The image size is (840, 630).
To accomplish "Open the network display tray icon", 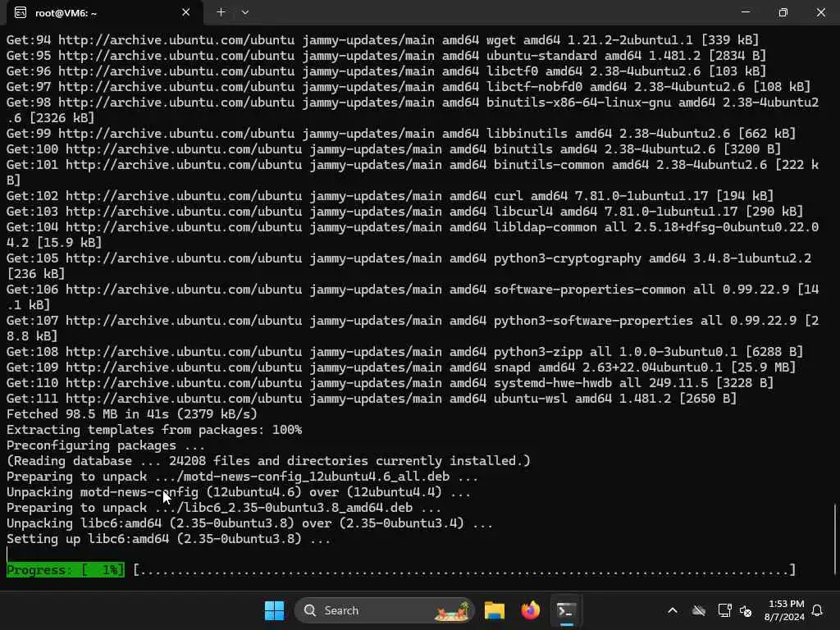I will point(724,610).
